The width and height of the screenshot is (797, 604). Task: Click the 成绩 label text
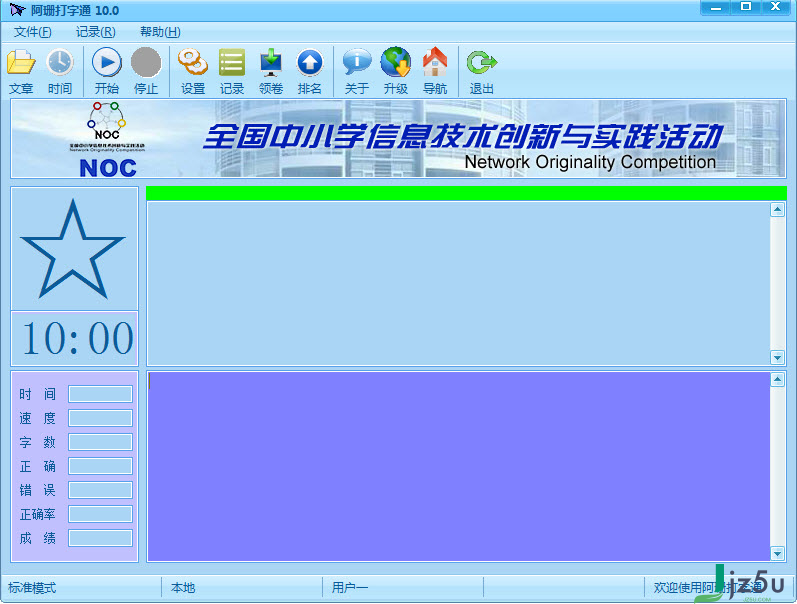(x=37, y=538)
